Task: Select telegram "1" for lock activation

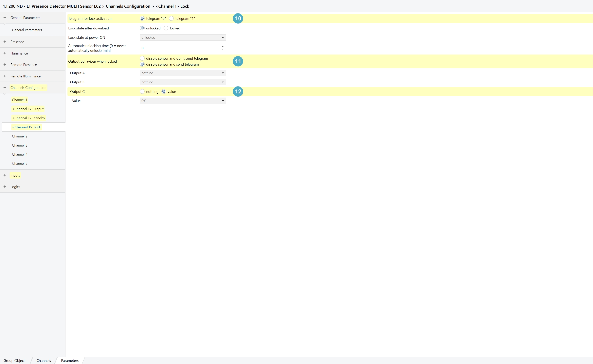Action: pos(171,19)
